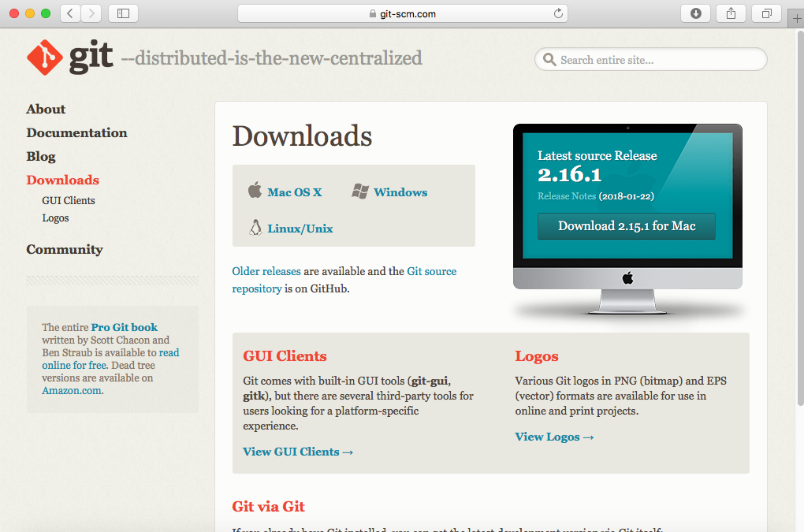Viewport: 804px width, 532px height.
Task: Click the Windows download link
Action: (400, 192)
